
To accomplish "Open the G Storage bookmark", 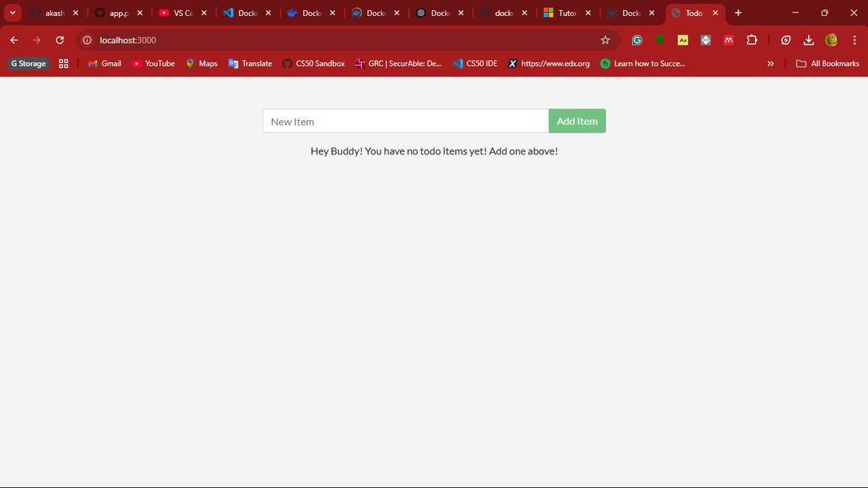I will (28, 64).
